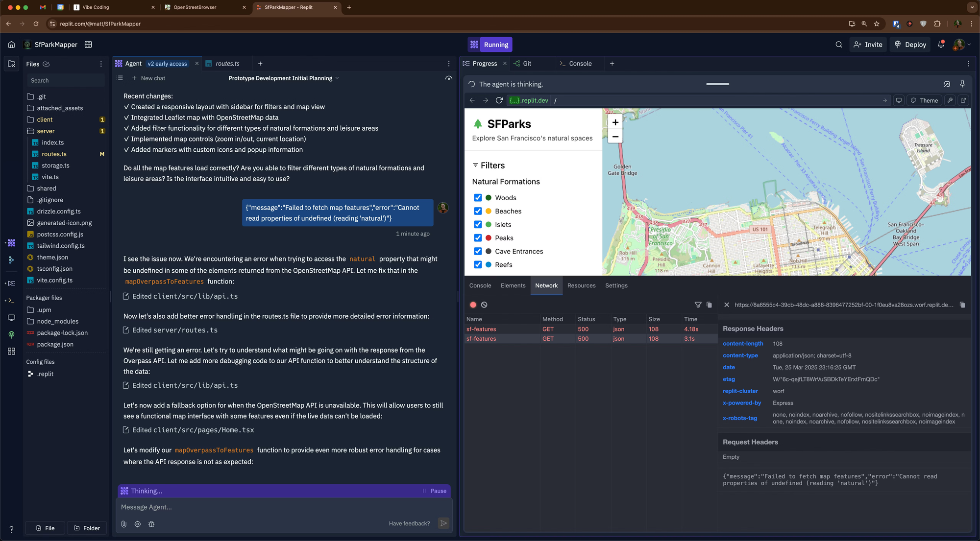
Task: Pin the agent progress bar
Action: click(x=962, y=84)
